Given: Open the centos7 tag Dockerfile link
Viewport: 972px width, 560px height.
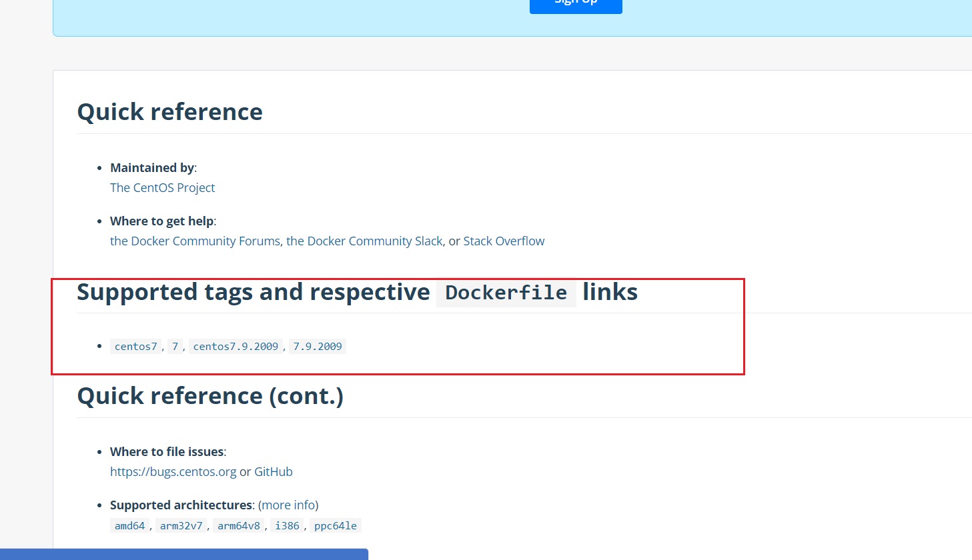Looking at the screenshot, I should pos(136,346).
